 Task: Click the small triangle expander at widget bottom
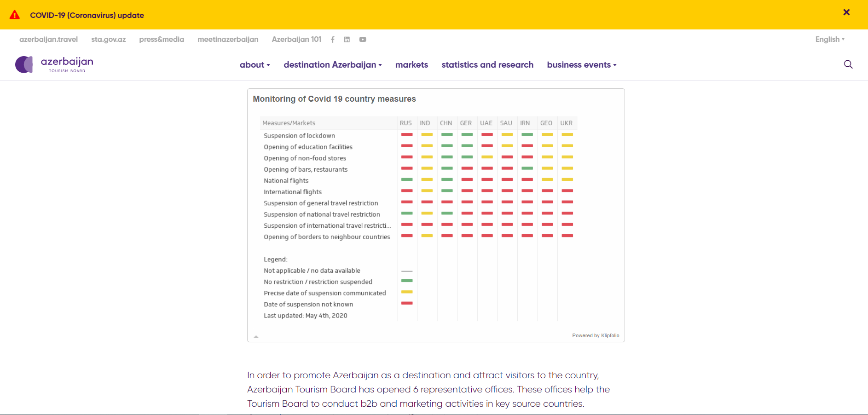pos(256,337)
